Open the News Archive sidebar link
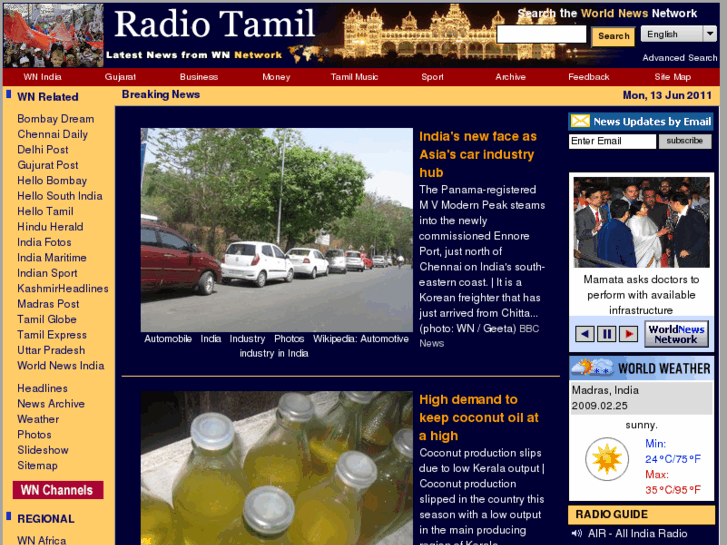Screen dimensions: 727x545 51,404
